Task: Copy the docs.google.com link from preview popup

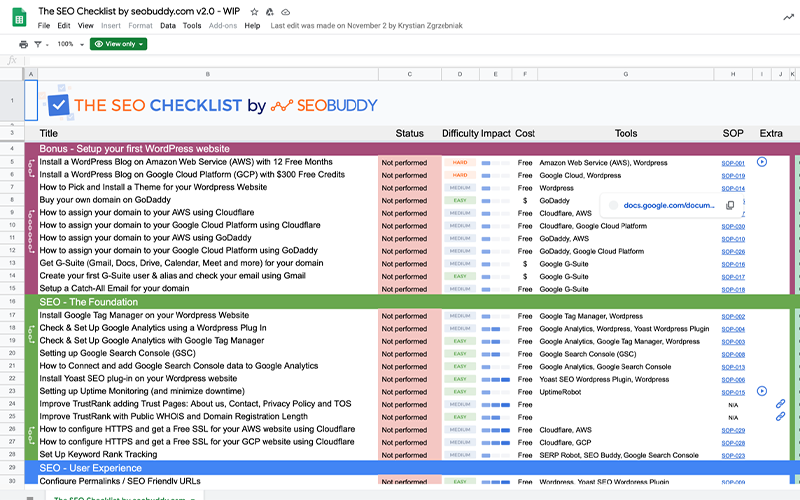Action: pos(730,205)
